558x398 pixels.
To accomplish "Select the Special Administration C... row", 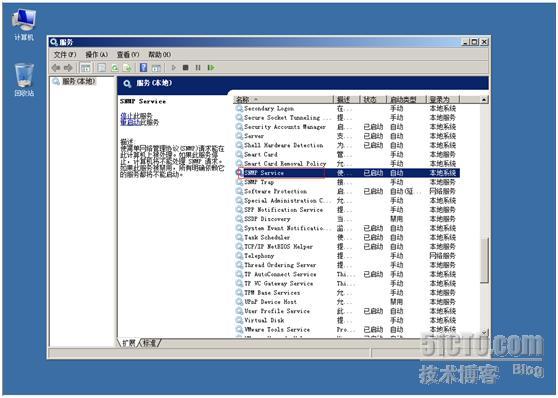I will pos(347,200).
